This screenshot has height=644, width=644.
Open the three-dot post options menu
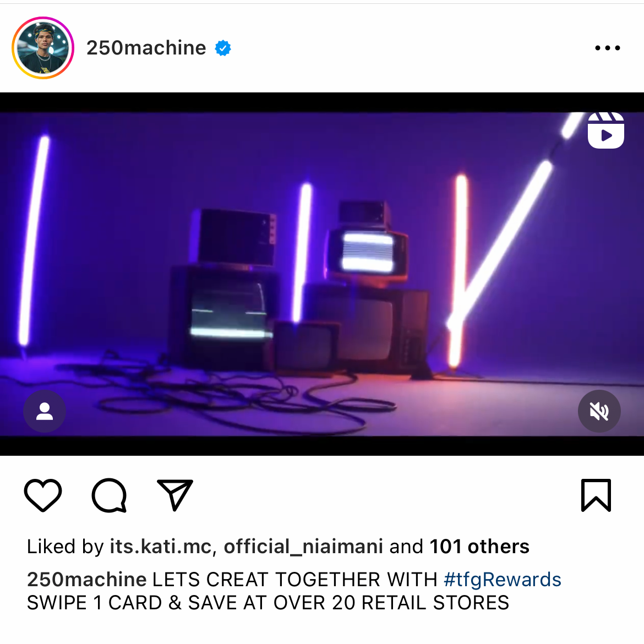608,48
